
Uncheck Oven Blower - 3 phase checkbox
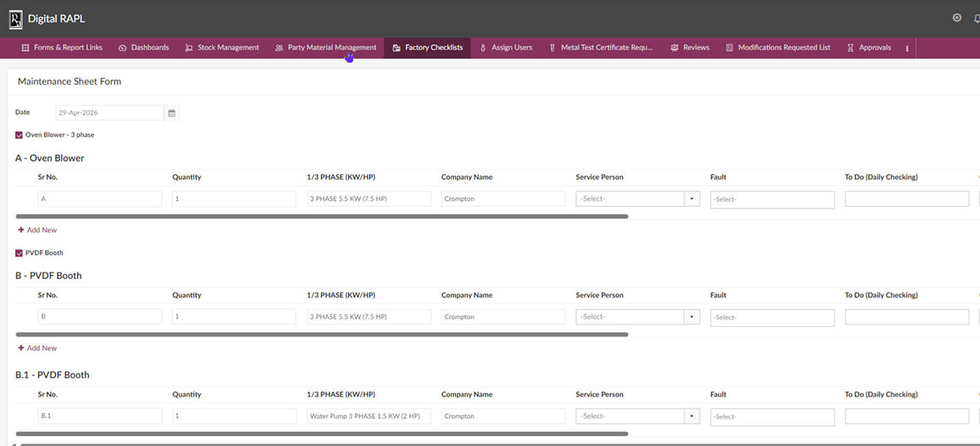pyautogui.click(x=19, y=135)
